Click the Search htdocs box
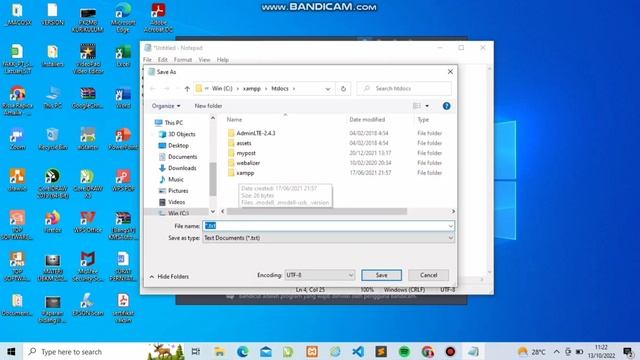Screen dimensions: 640x360 404,89
